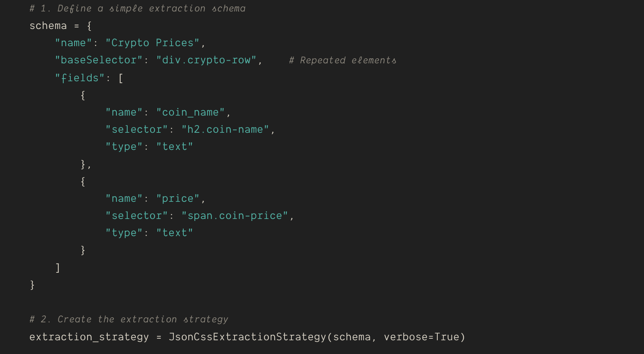This screenshot has height=354, width=644.
Task: Click the "h2.coin-name" selector string
Action: (x=225, y=129)
